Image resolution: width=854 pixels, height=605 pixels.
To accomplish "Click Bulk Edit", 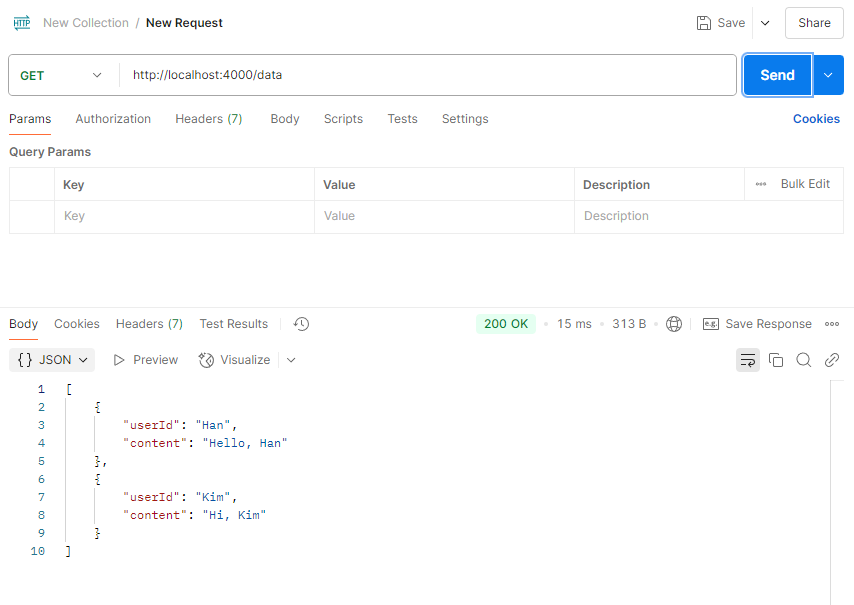I will pos(805,184).
